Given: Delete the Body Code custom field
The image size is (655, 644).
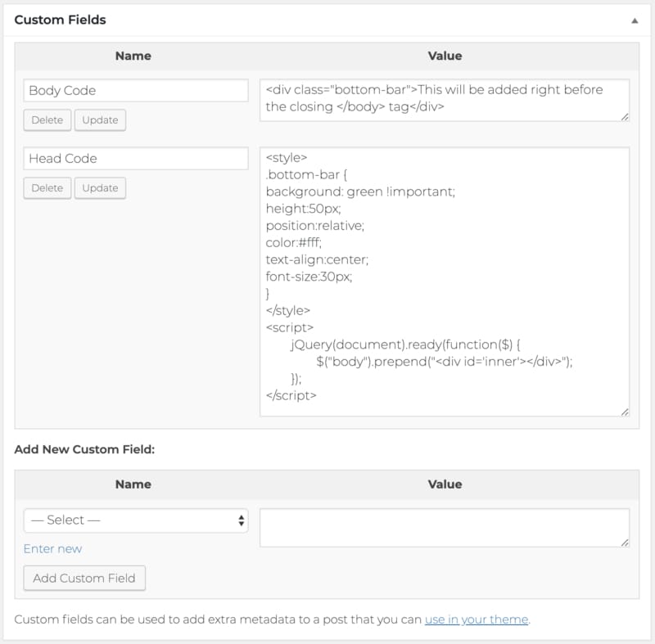Looking at the screenshot, I should [47, 120].
